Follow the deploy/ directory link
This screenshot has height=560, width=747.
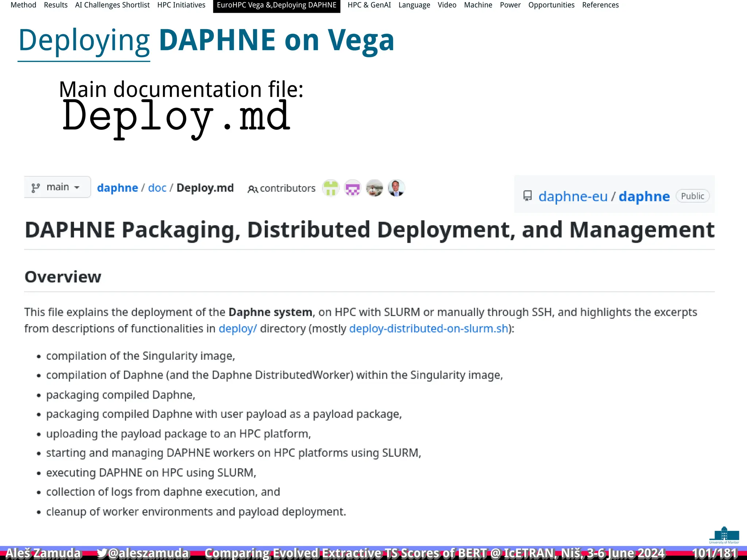(x=238, y=328)
